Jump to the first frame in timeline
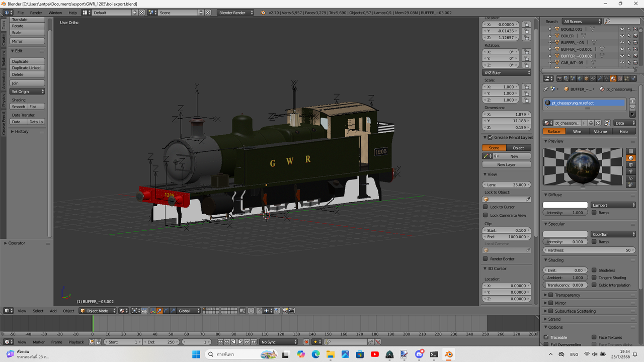 [220, 342]
